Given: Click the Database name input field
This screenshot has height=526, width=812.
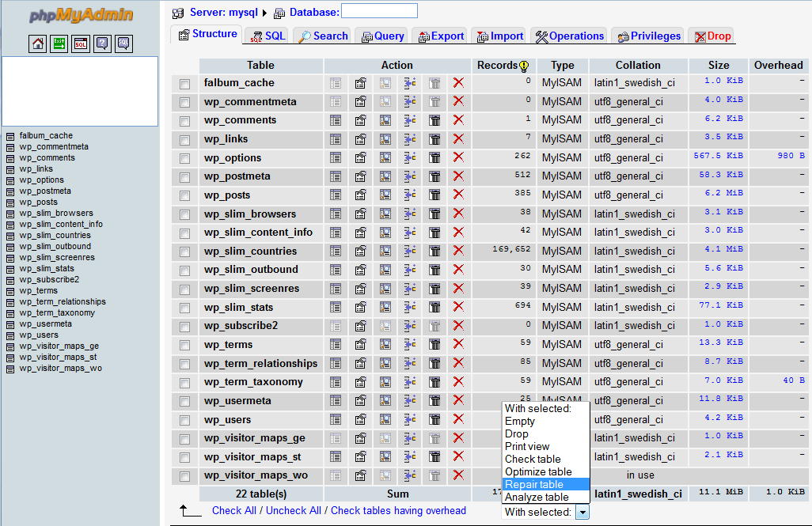Looking at the screenshot, I should point(379,11).
